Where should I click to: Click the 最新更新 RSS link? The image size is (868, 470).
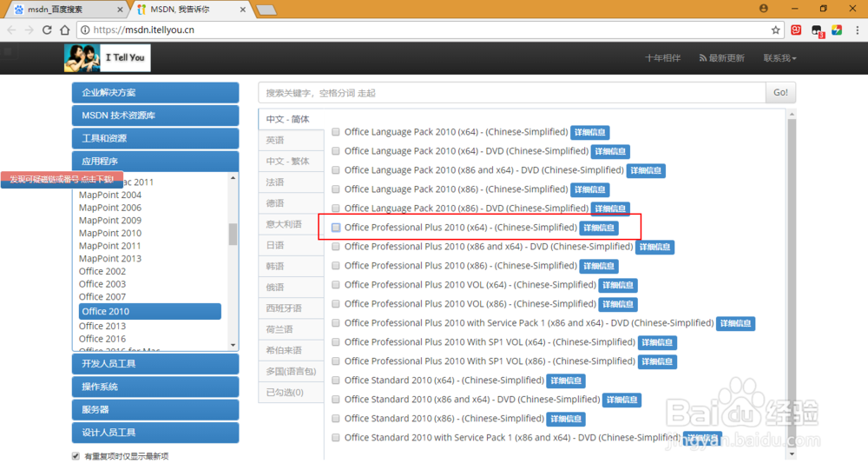coord(722,58)
